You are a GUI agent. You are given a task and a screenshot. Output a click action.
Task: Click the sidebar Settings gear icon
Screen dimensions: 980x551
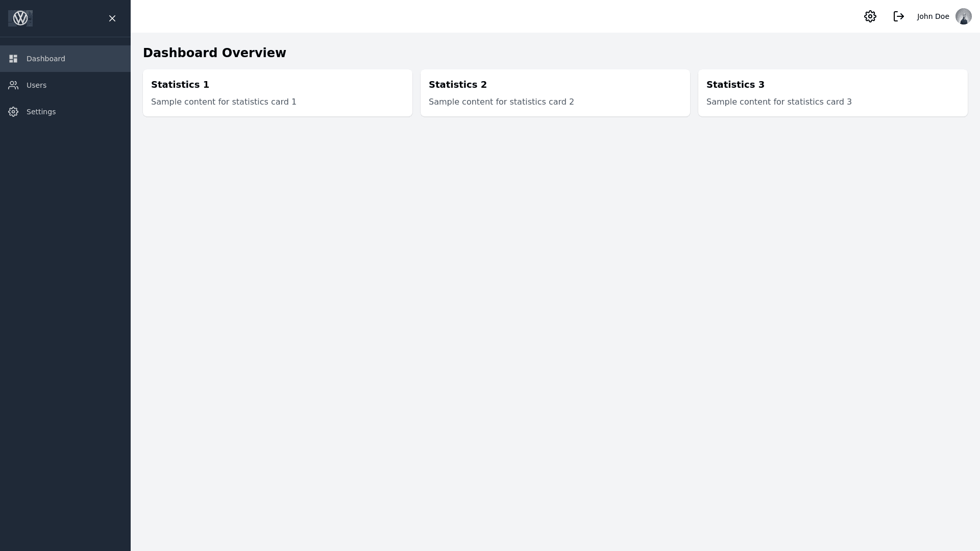click(x=13, y=112)
